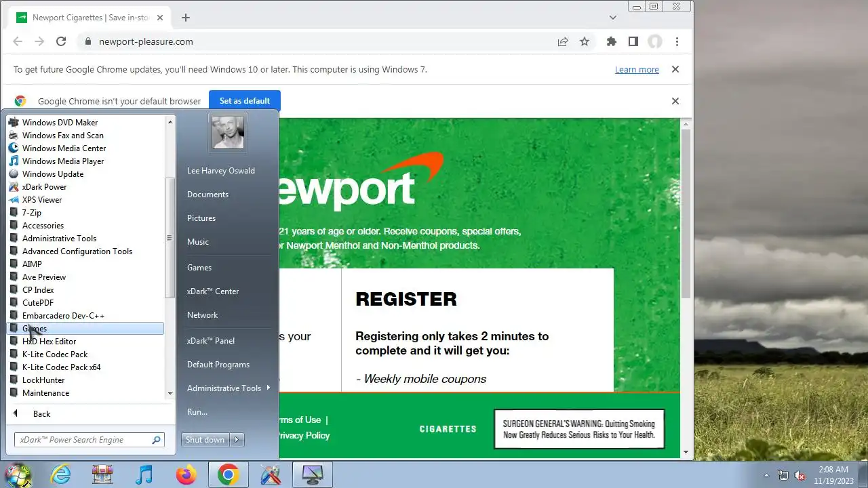Open a new Chrome tab

click(x=186, y=18)
